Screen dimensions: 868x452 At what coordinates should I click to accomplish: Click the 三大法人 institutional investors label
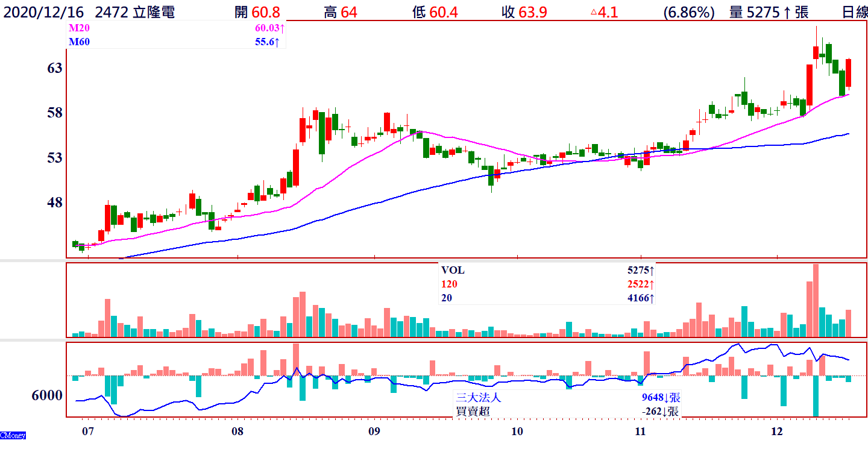[478, 398]
